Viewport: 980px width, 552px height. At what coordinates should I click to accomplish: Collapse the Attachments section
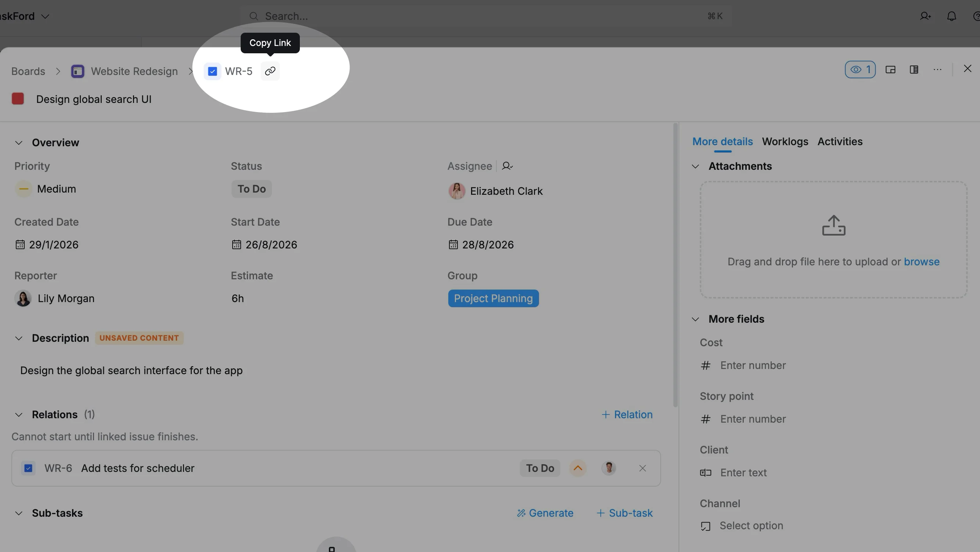(x=695, y=166)
